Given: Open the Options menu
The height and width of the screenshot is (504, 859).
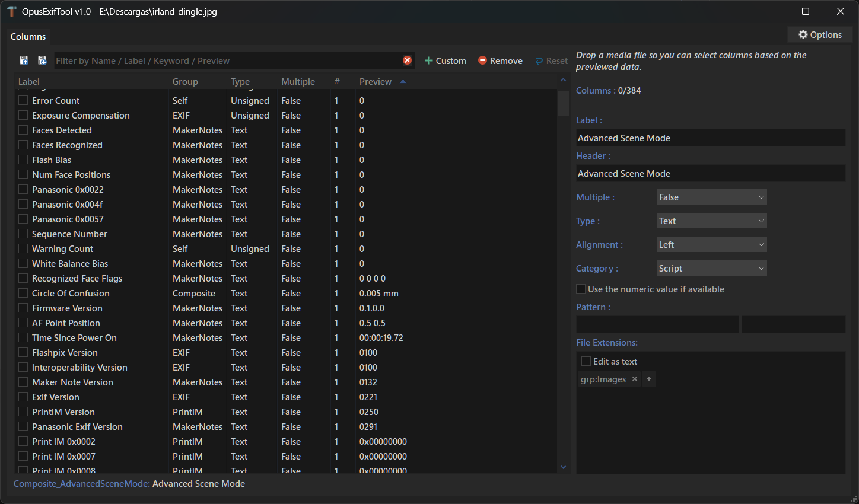Looking at the screenshot, I should pos(820,35).
